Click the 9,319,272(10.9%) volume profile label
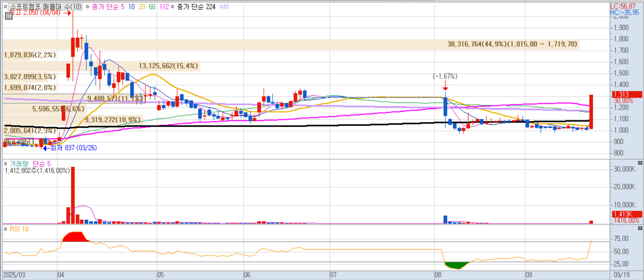This screenshot has height=280, width=644. point(113,120)
